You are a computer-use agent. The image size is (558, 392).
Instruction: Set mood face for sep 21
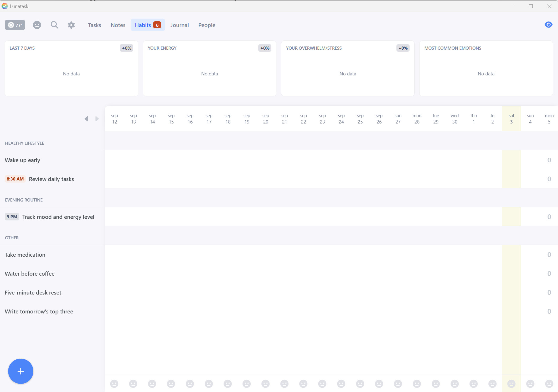[x=285, y=384]
